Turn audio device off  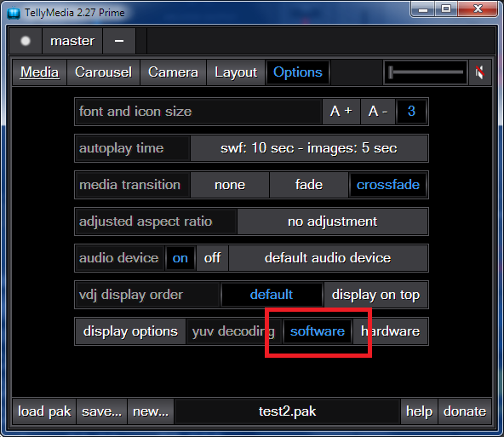213,258
